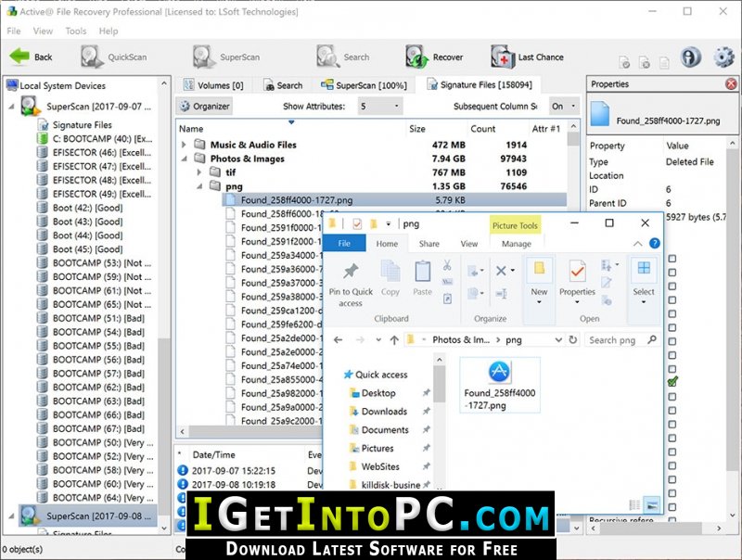Open settings gear icon in toolbar
742x560 pixels.
click(723, 57)
